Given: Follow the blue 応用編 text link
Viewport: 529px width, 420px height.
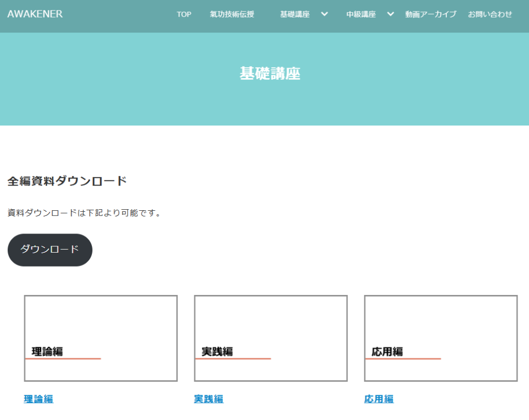Looking at the screenshot, I should point(379,399).
